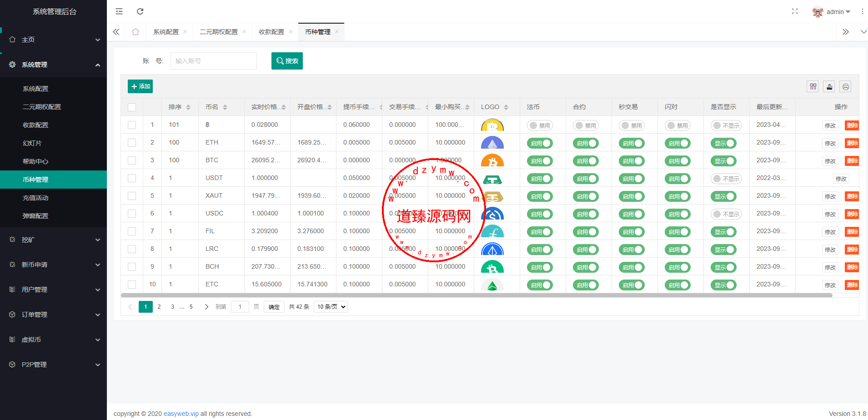868x420 pixels.
Task: Print the table using the printer icon
Action: pyautogui.click(x=846, y=86)
